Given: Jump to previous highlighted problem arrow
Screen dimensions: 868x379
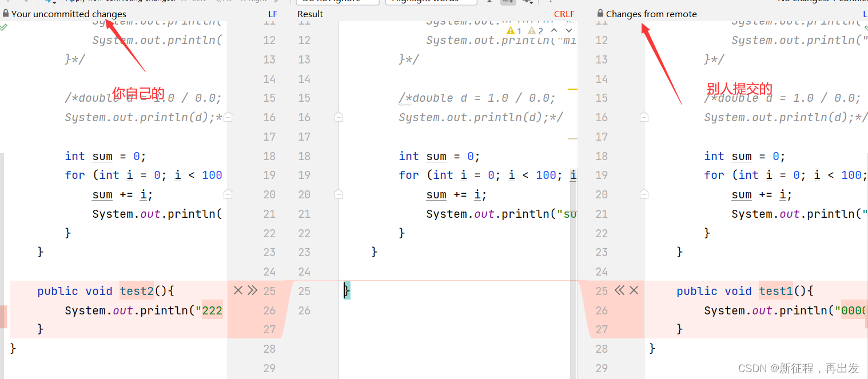Looking at the screenshot, I should (554, 30).
